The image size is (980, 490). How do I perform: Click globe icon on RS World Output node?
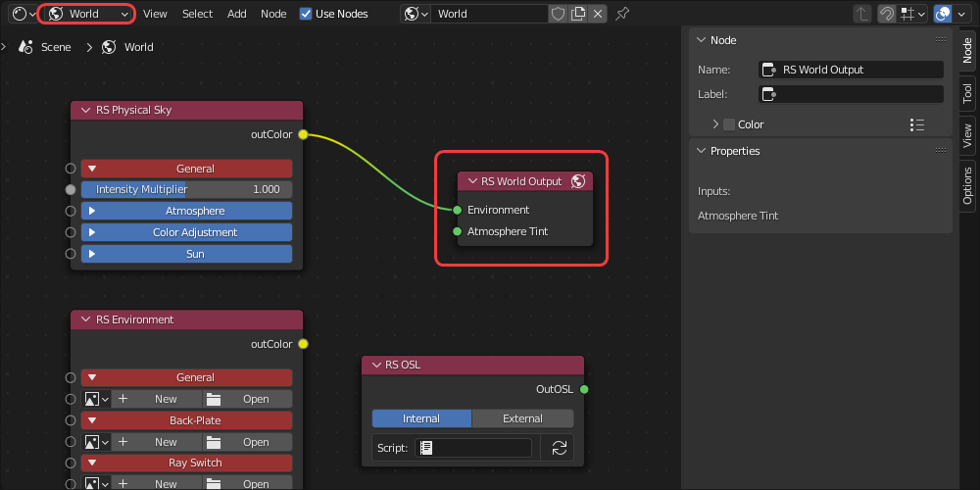[578, 181]
